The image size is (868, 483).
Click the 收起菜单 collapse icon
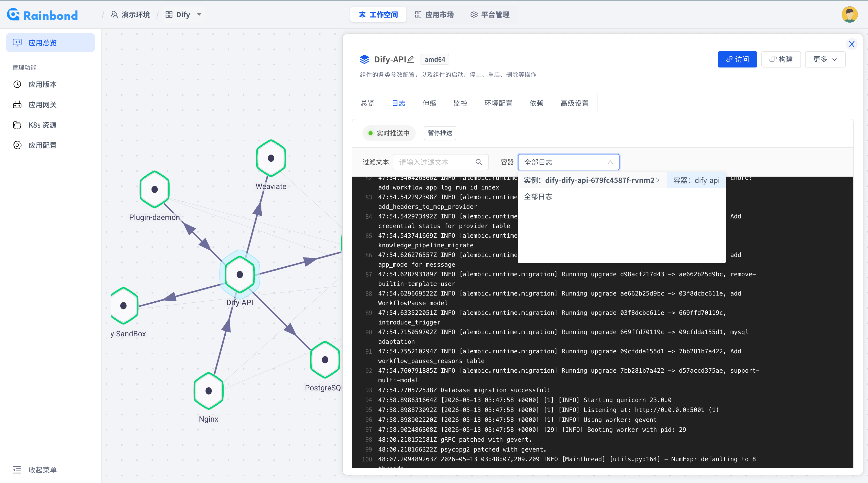(17, 470)
